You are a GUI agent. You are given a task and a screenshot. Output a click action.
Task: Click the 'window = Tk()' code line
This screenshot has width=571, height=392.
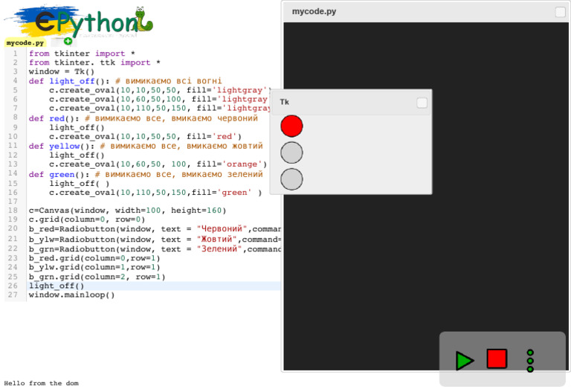click(62, 71)
